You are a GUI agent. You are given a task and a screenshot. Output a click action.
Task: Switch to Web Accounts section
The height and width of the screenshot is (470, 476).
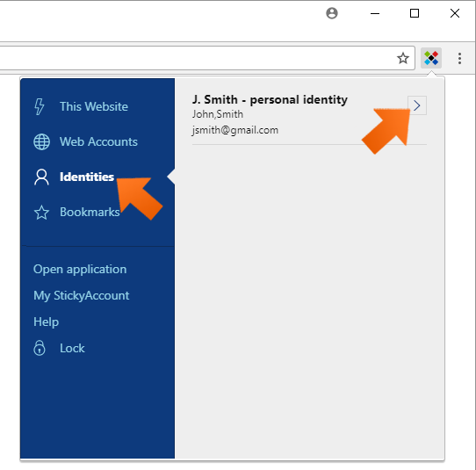pyautogui.click(x=98, y=141)
